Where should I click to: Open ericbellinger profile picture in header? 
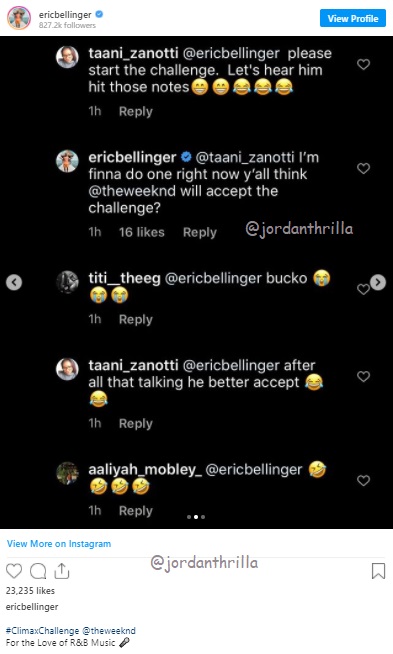click(x=19, y=18)
